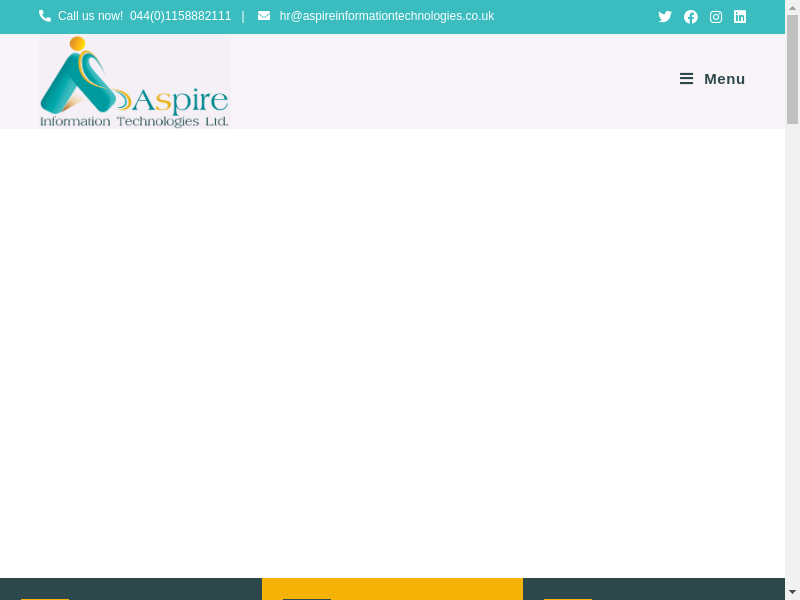This screenshot has width=800, height=600.
Task: Click the right dark teal bottom panel
Action: click(x=653, y=589)
